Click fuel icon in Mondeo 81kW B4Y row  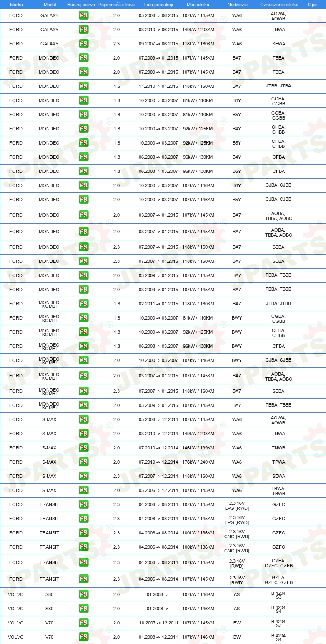84,100
